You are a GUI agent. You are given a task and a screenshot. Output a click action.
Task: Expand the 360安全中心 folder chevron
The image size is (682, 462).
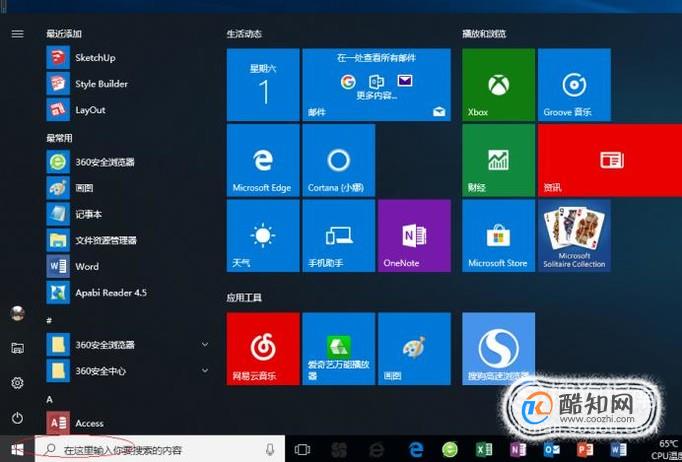pyautogui.click(x=204, y=371)
